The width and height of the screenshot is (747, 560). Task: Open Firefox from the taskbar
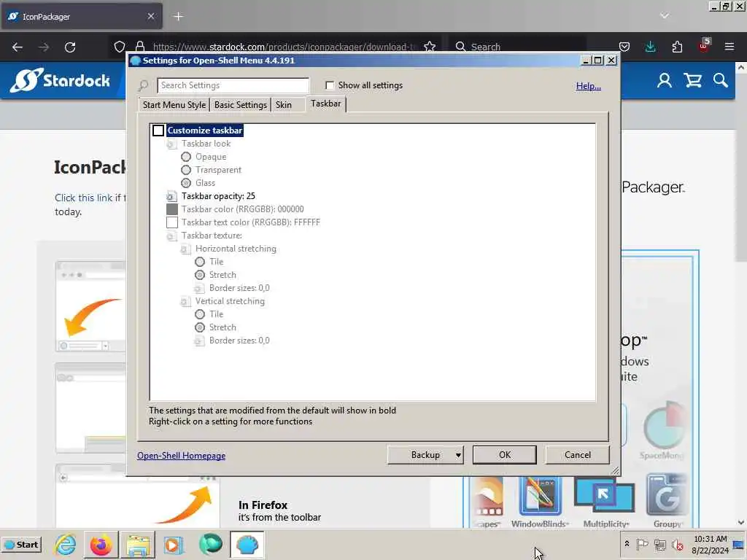point(101,545)
